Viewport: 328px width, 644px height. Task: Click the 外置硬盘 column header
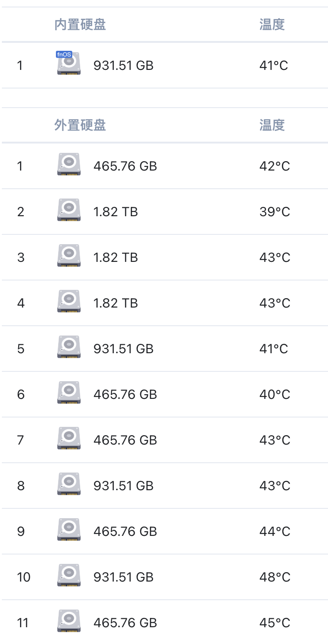pos(80,125)
